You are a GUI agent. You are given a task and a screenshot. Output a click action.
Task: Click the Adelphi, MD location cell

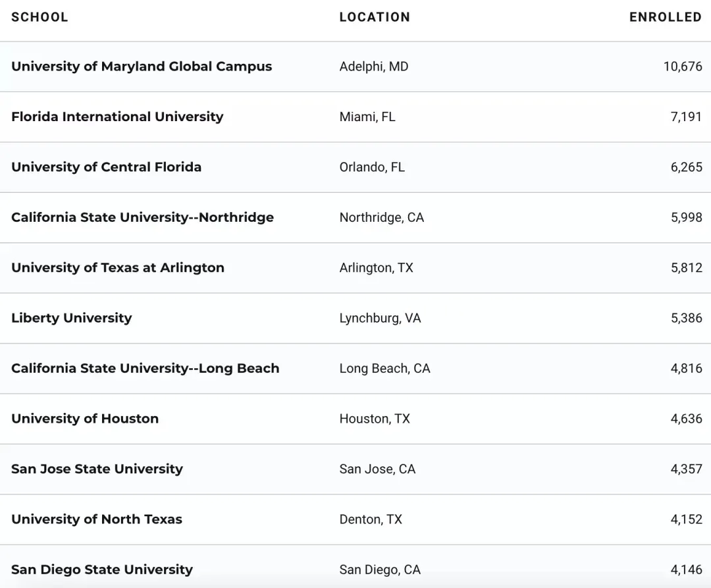pos(374,67)
